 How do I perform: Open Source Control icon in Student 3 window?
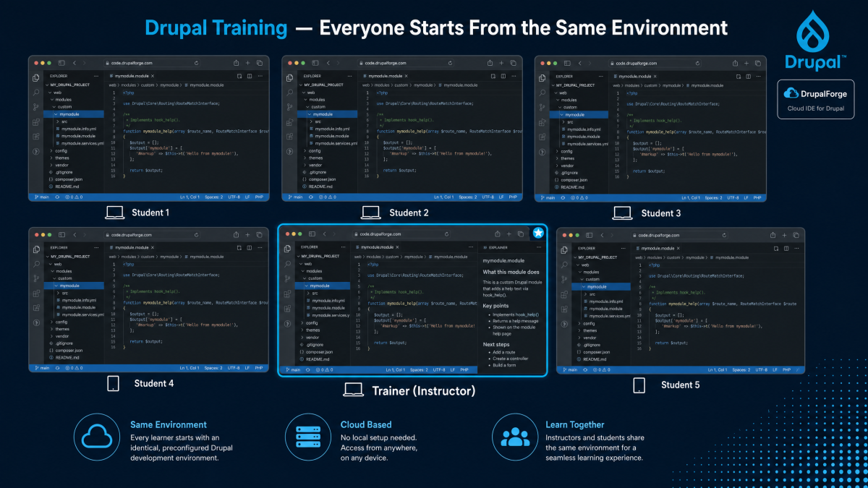pyautogui.click(x=542, y=106)
